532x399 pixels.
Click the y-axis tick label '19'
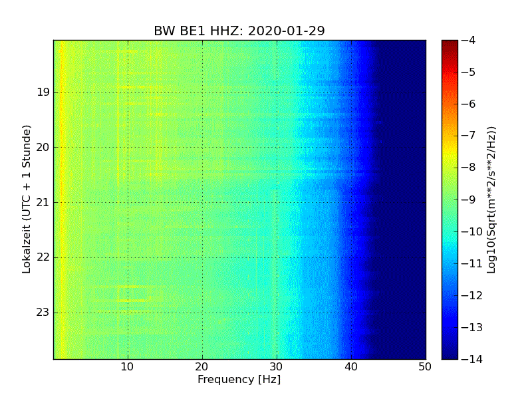pyautogui.click(x=43, y=92)
